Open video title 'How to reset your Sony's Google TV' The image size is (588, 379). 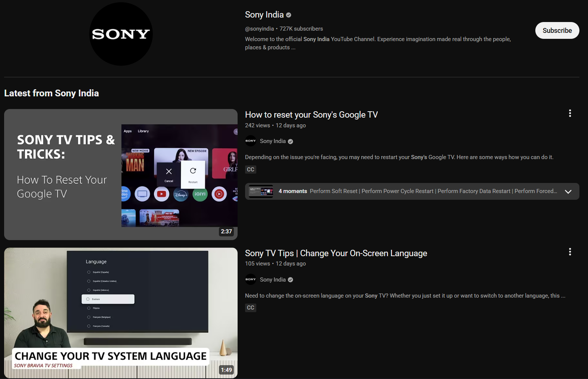tap(311, 115)
